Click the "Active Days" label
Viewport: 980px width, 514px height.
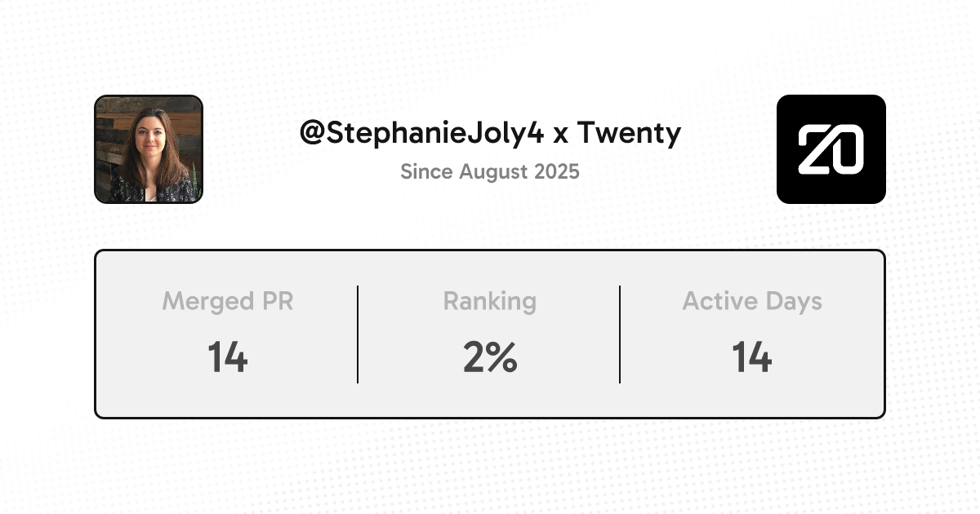pyautogui.click(x=752, y=301)
